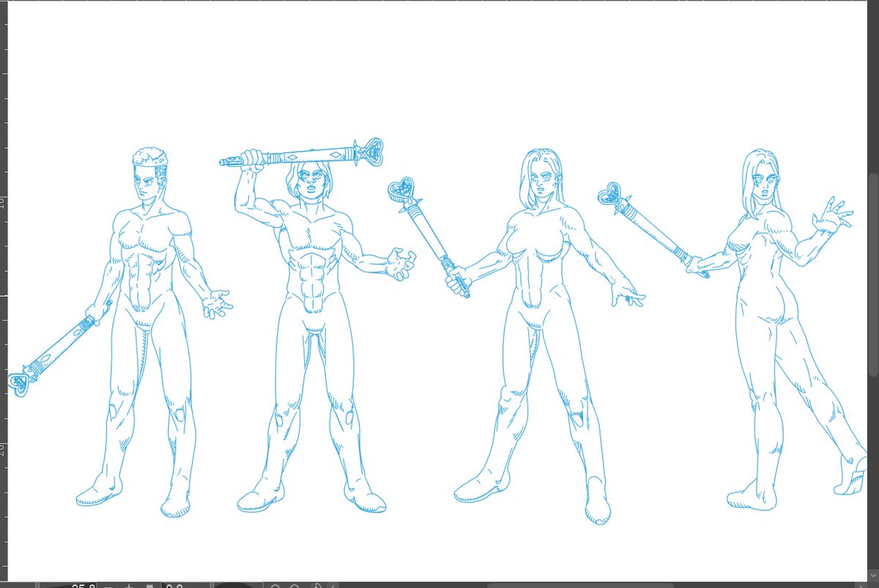Click the rotate canvas icon in status bar
This screenshot has height=588, width=879.
click(x=315, y=584)
